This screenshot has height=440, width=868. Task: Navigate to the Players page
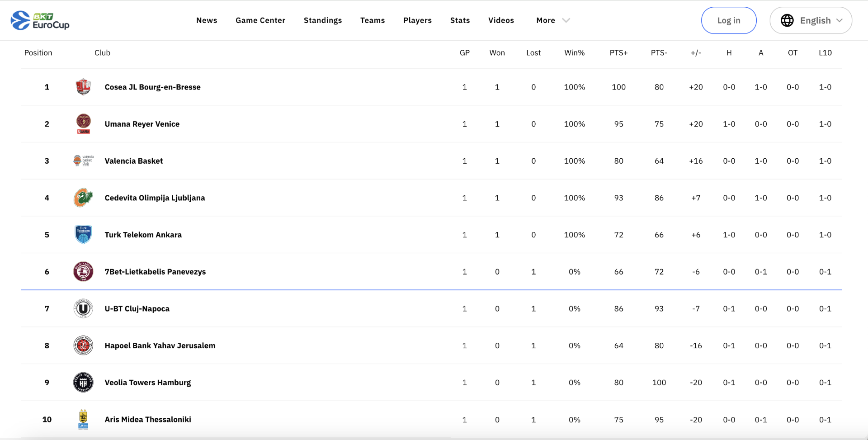click(x=417, y=20)
